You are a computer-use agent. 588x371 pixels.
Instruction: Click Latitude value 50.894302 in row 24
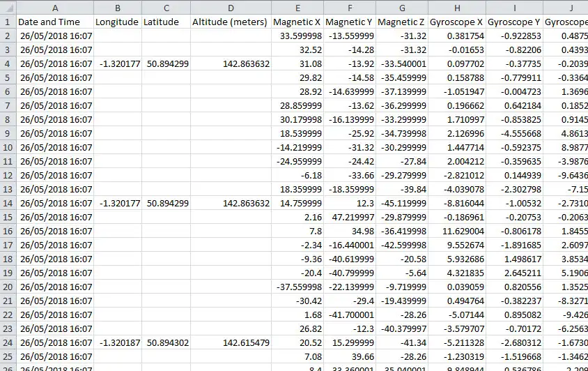pyautogui.click(x=166, y=342)
